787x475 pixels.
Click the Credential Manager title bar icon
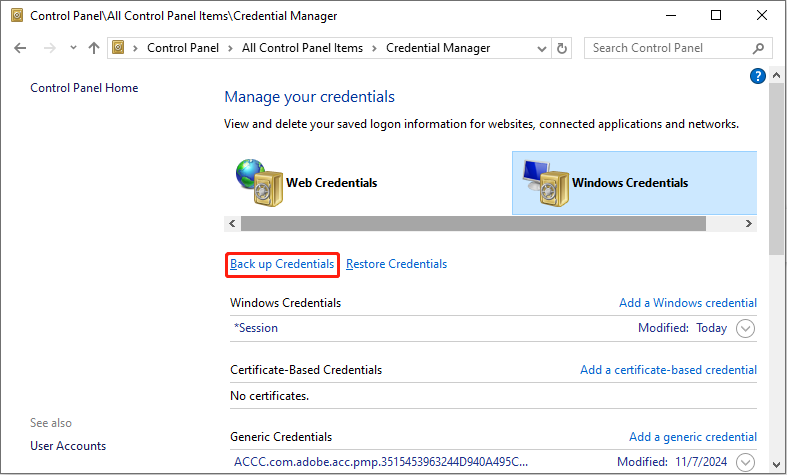[17, 15]
